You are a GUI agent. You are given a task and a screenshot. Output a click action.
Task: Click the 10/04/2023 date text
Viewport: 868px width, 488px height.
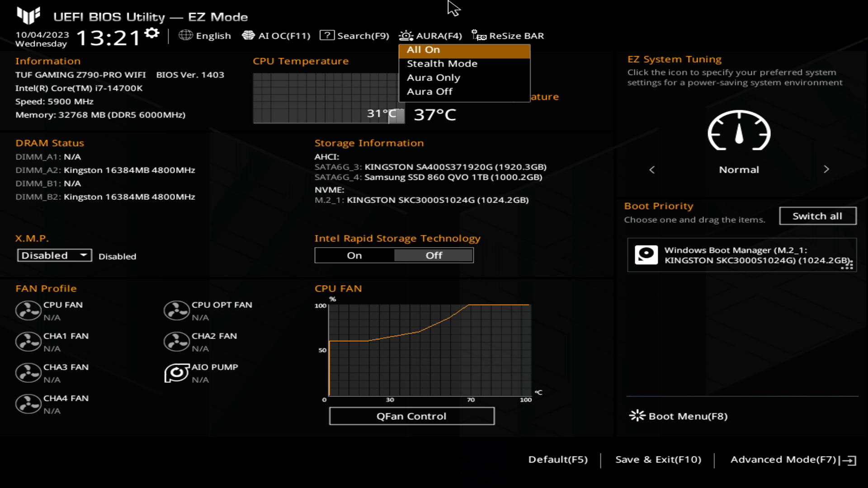click(42, 35)
